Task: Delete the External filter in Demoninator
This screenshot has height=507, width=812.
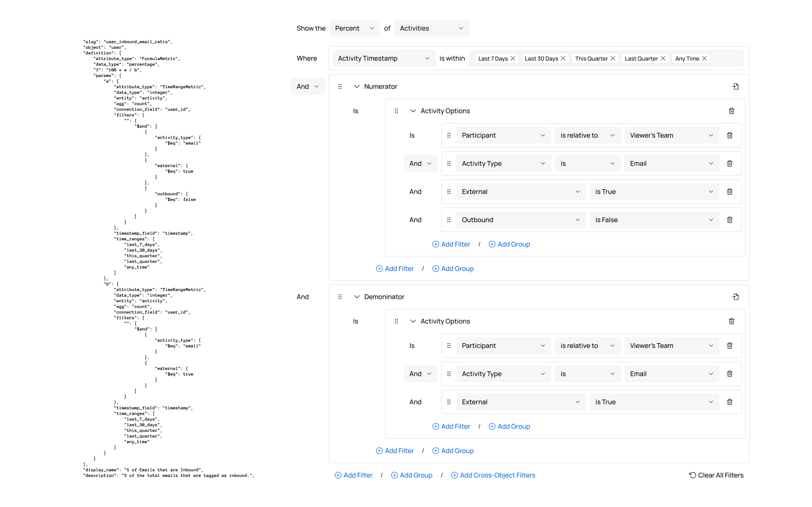Action: pos(729,402)
